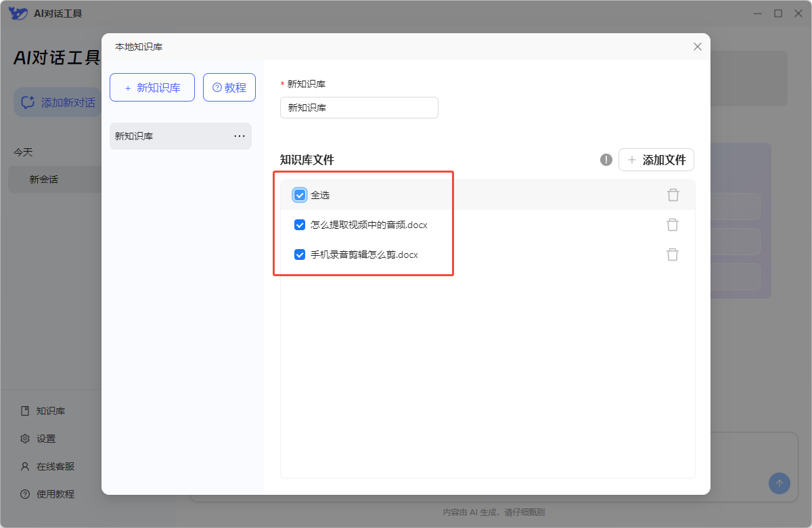Open the 教程 tutorial button
Image resolution: width=812 pixels, height=528 pixels.
[x=229, y=87]
